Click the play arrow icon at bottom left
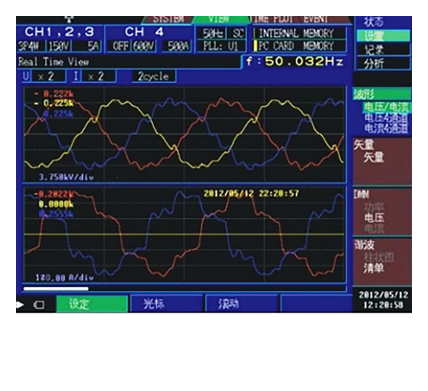This screenshot has width=428, height=391. pos(20,304)
